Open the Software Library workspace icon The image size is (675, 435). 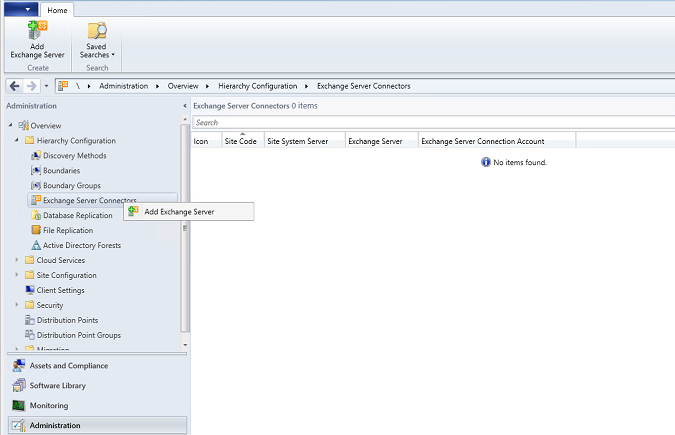19,385
